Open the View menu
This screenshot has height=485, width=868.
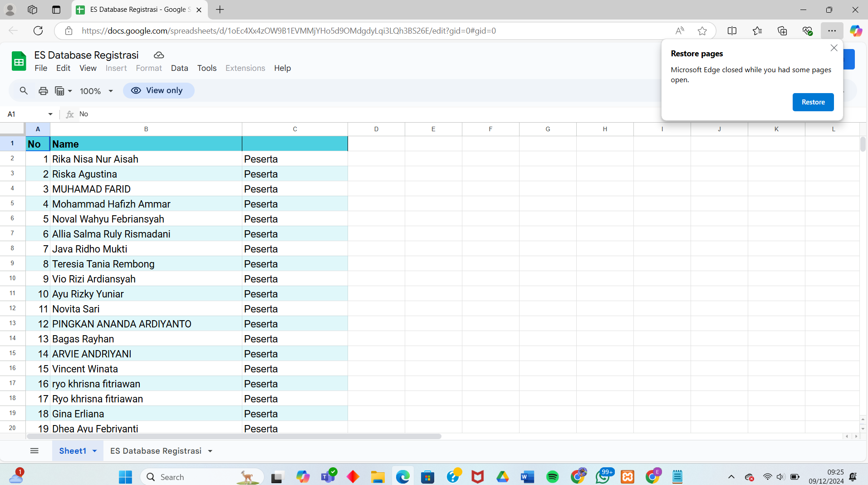(88, 68)
